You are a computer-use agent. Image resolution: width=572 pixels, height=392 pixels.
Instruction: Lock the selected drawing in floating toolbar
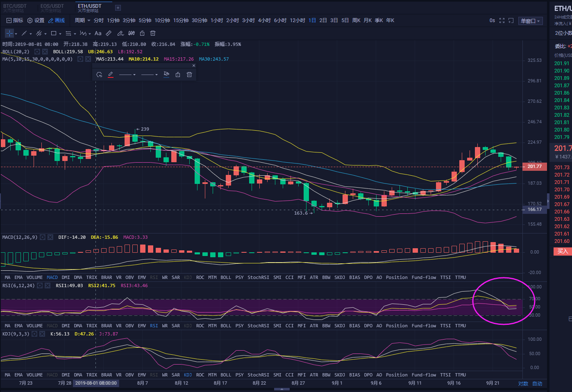tap(178, 75)
